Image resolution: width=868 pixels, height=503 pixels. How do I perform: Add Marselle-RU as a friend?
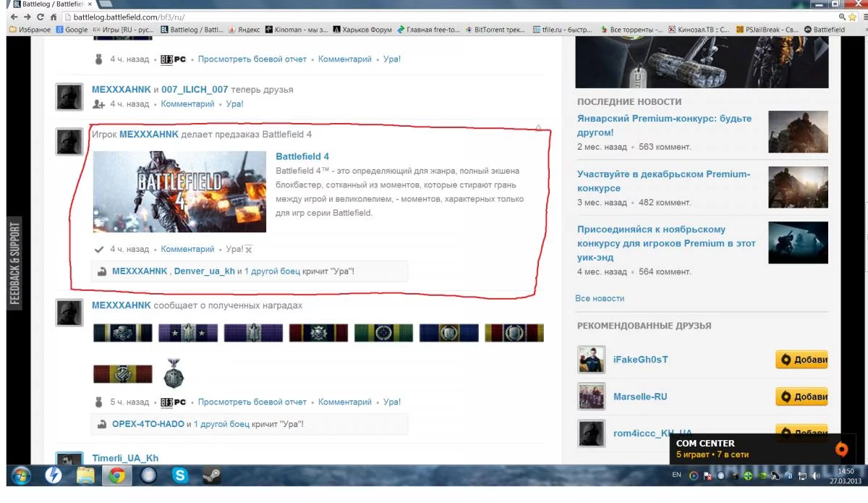pos(801,397)
